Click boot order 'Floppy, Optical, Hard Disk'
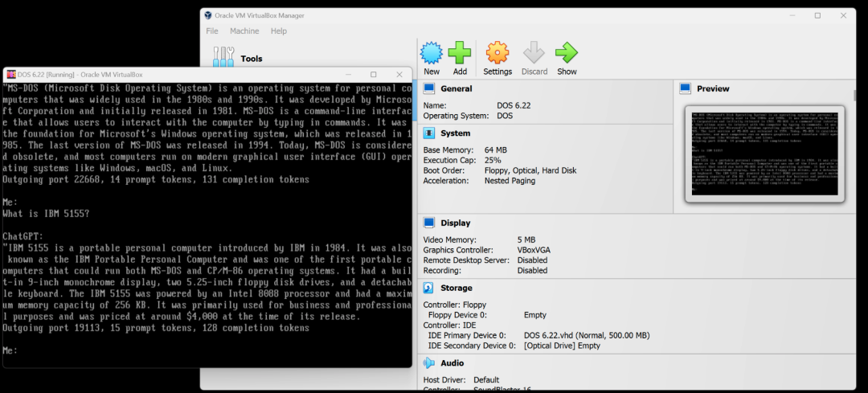The width and height of the screenshot is (868, 393). click(x=530, y=170)
